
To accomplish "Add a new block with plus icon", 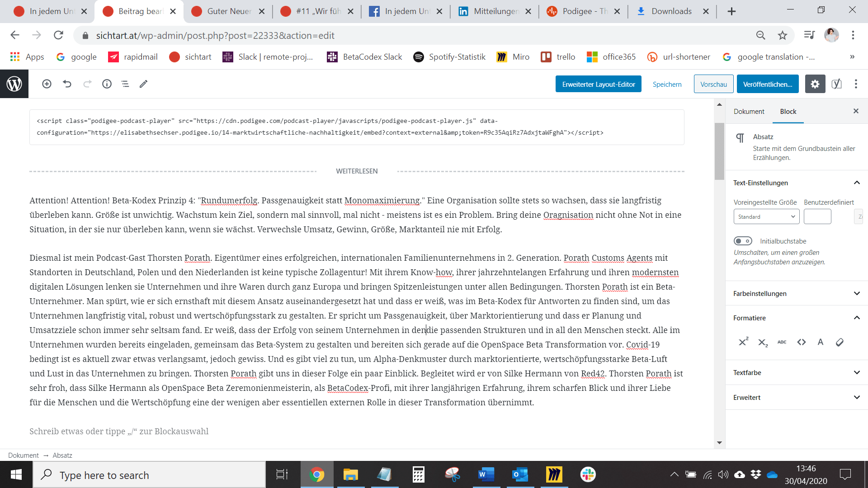I will tap(47, 84).
